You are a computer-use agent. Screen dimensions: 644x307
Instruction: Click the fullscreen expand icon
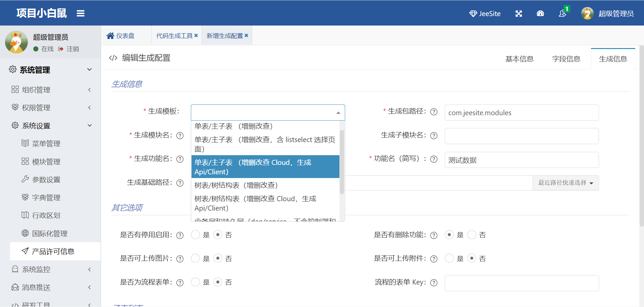[519, 13]
